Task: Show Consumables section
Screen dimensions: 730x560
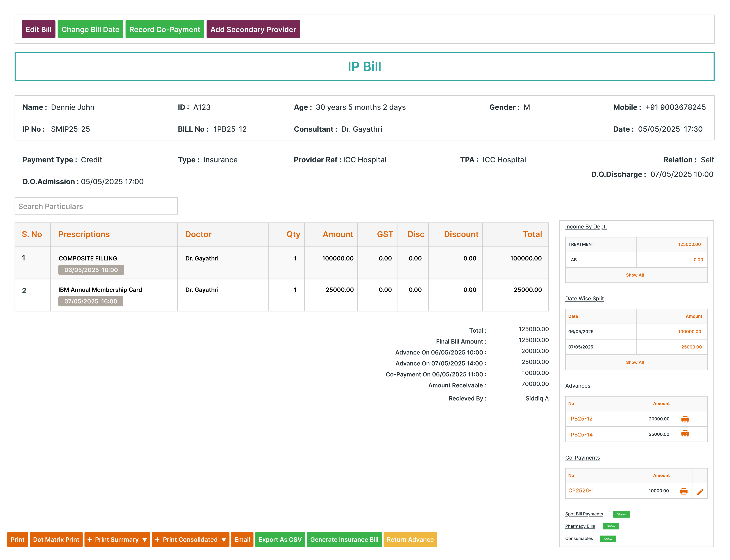Action: (608, 539)
